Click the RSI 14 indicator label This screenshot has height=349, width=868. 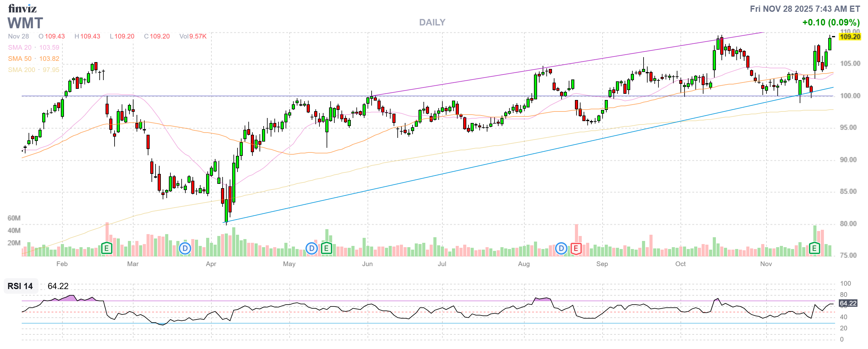pyautogui.click(x=20, y=286)
